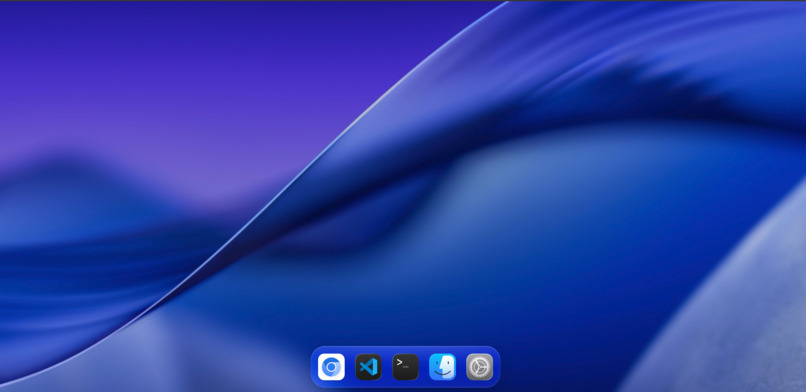Open the Terminal app in the dock
The width and height of the screenshot is (806, 392).
pyautogui.click(x=405, y=367)
